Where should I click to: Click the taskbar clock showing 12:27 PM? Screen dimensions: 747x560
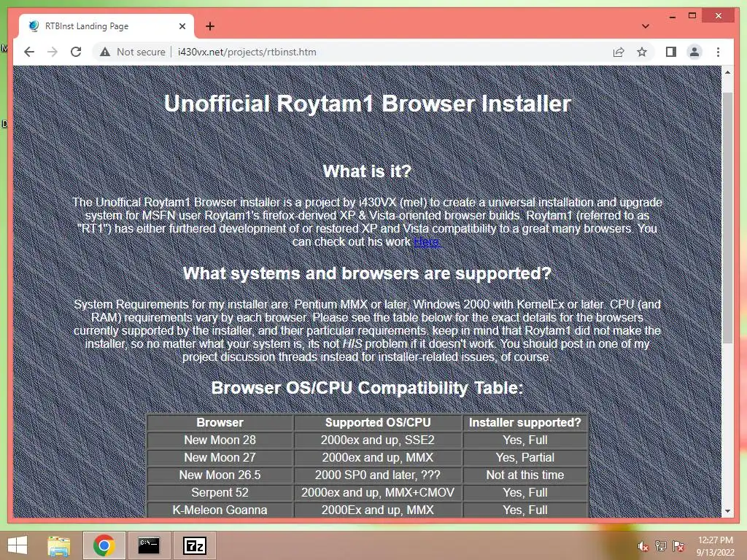coord(716,545)
